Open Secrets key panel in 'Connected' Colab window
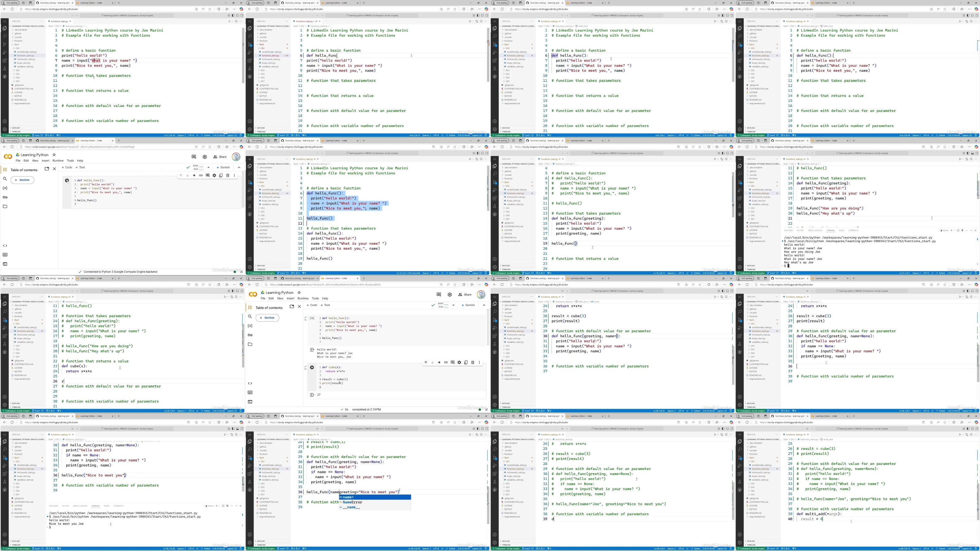The height and width of the screenshot is (551, 980). tap(5, 197)
